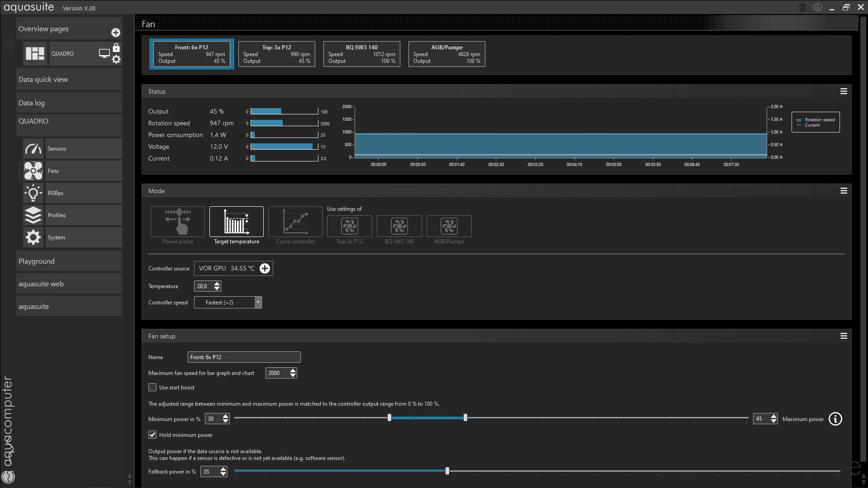Open QUADRO overview page settings gear

click(x=116, y=59)
